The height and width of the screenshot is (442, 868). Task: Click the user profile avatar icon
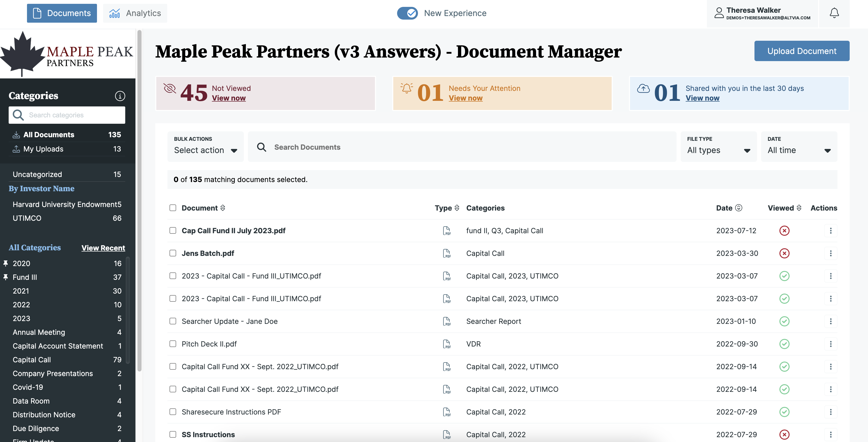[719, 13]
